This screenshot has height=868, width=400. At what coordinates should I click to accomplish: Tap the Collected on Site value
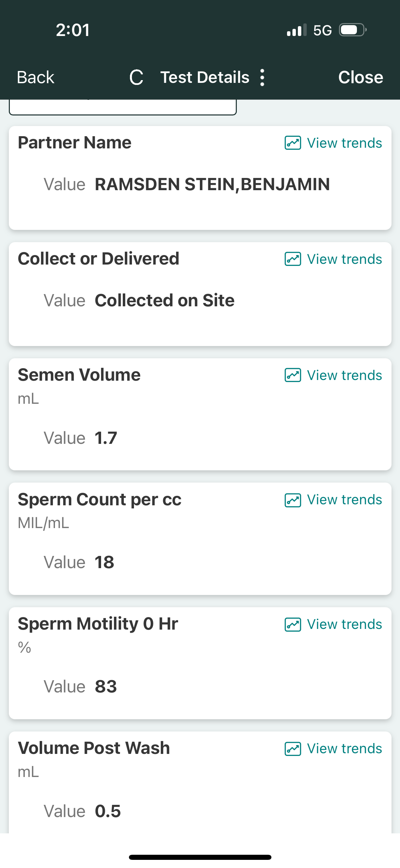165,301
